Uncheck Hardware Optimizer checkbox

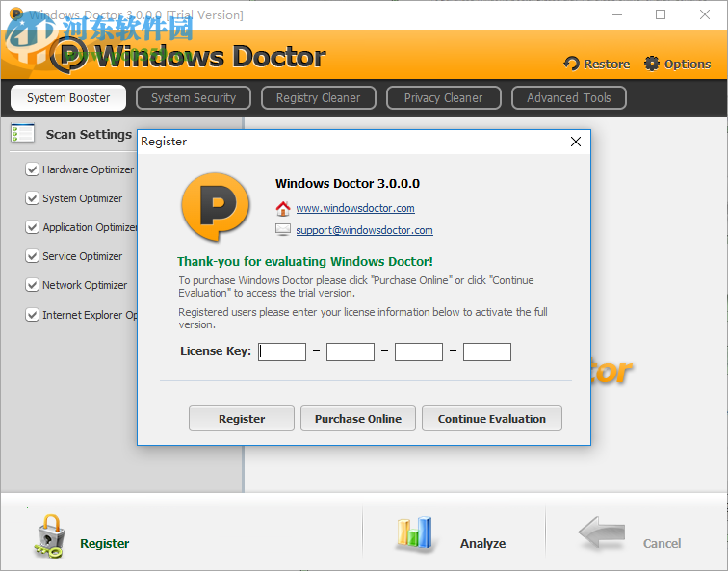point(32,169)
